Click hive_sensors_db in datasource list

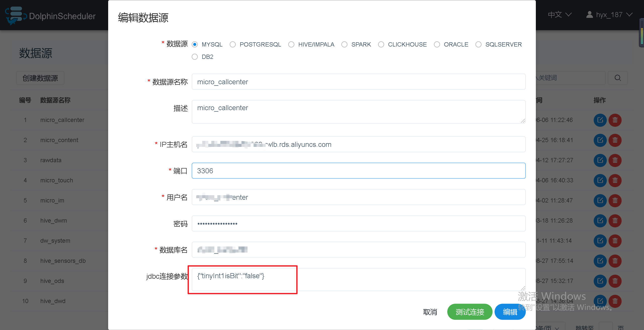[x=63, y=261]
